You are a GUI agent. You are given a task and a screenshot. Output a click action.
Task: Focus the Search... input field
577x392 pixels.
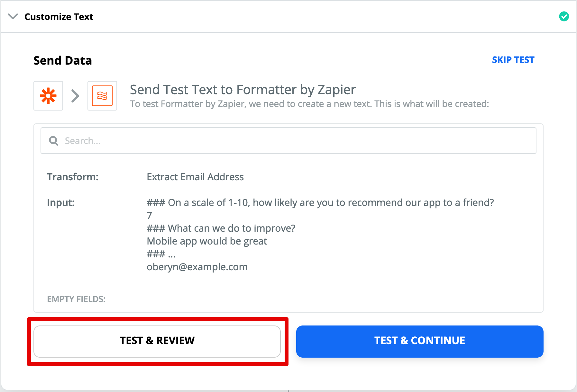point(288,141)
